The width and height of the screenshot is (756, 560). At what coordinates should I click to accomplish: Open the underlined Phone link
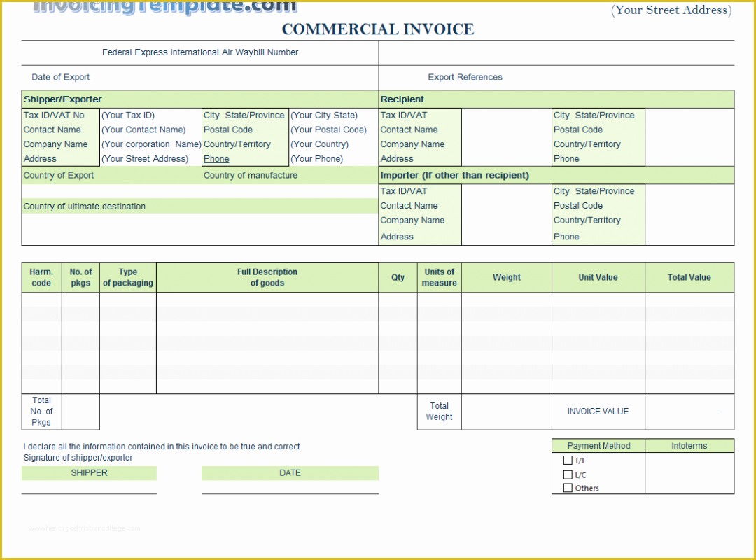[x=216, y=159]
